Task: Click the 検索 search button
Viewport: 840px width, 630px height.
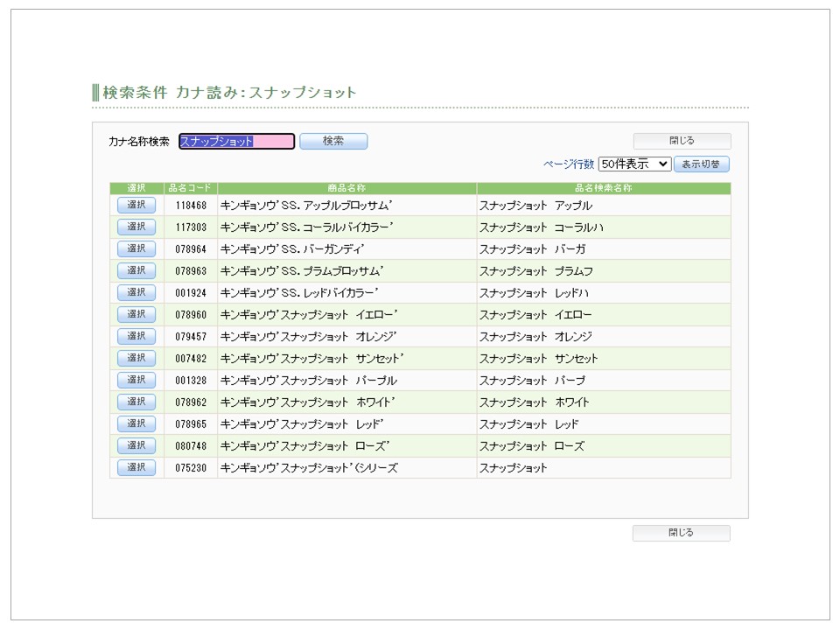Action: coord(333,141)
